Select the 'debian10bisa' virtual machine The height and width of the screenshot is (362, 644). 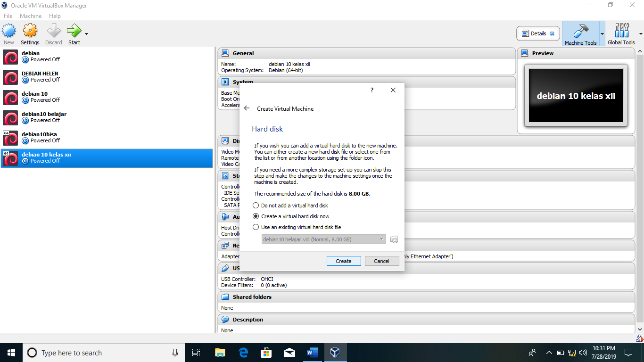point(107,138)
